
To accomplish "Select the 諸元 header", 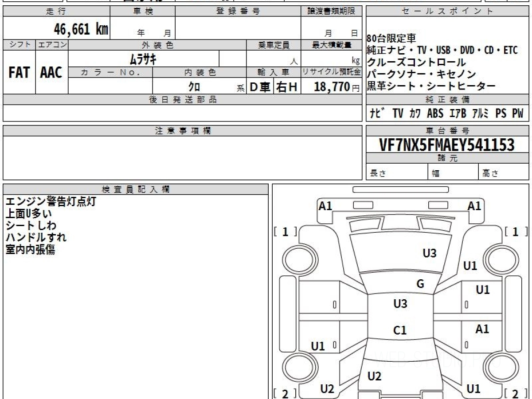I will [x=447, y=158].
